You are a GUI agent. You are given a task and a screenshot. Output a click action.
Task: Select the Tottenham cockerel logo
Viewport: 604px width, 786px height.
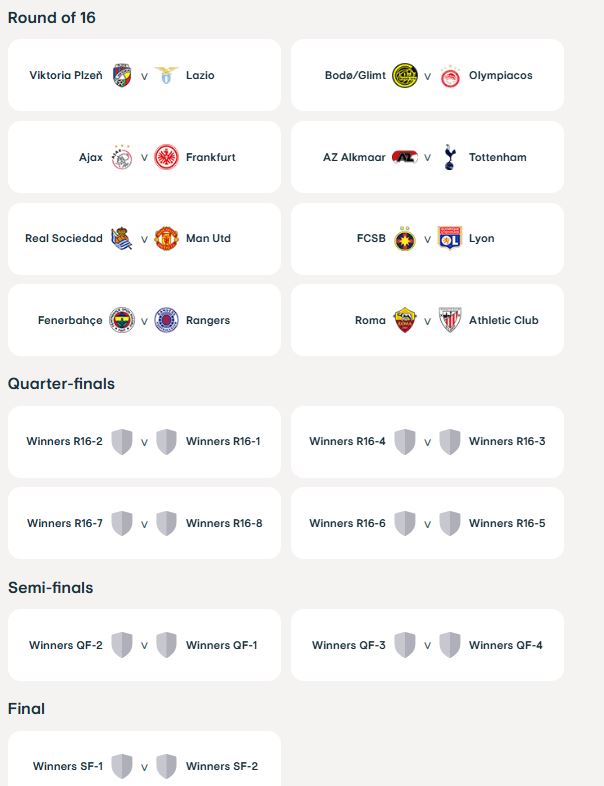pyautogui.click(x=450, y=157)
